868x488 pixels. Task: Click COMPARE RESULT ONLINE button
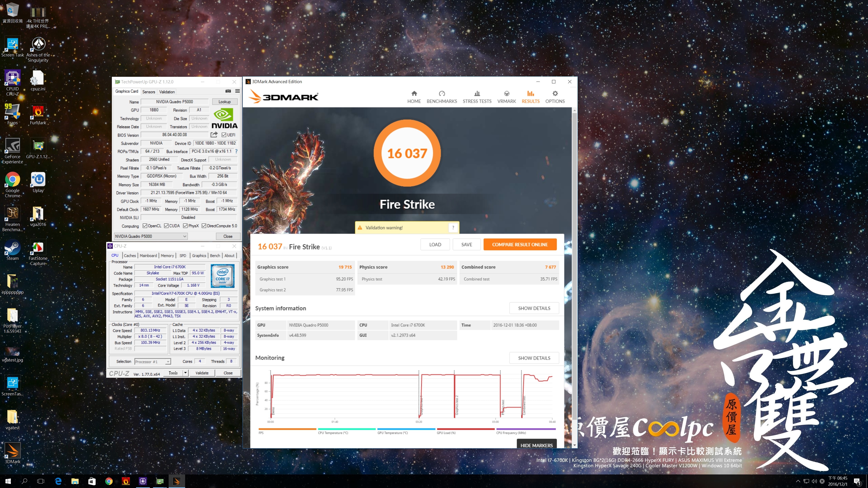520,244
